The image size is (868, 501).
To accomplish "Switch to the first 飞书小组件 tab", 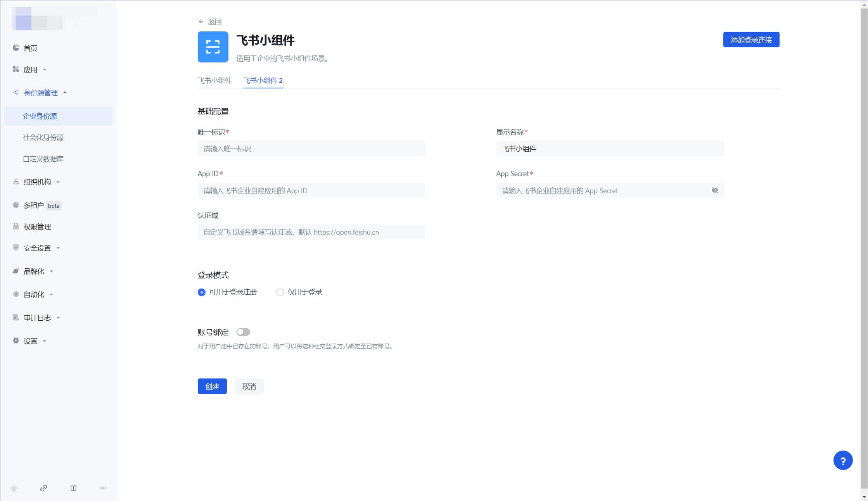I will click(214, 80).
